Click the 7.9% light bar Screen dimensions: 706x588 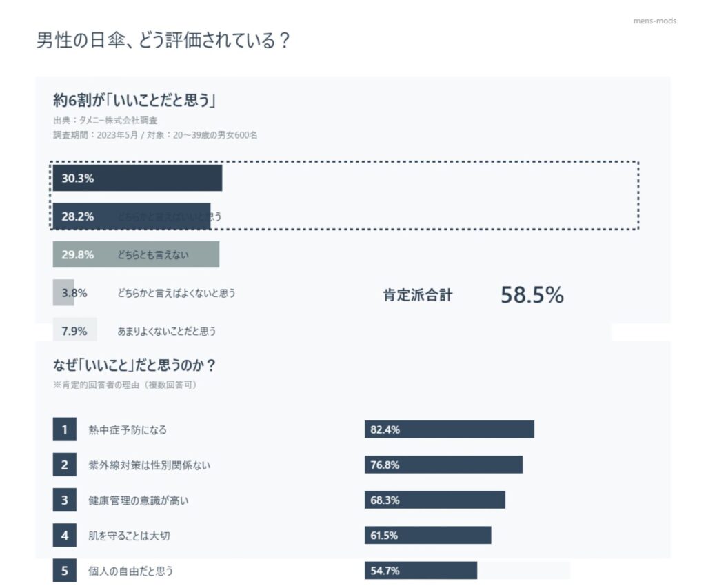point(74,330)
